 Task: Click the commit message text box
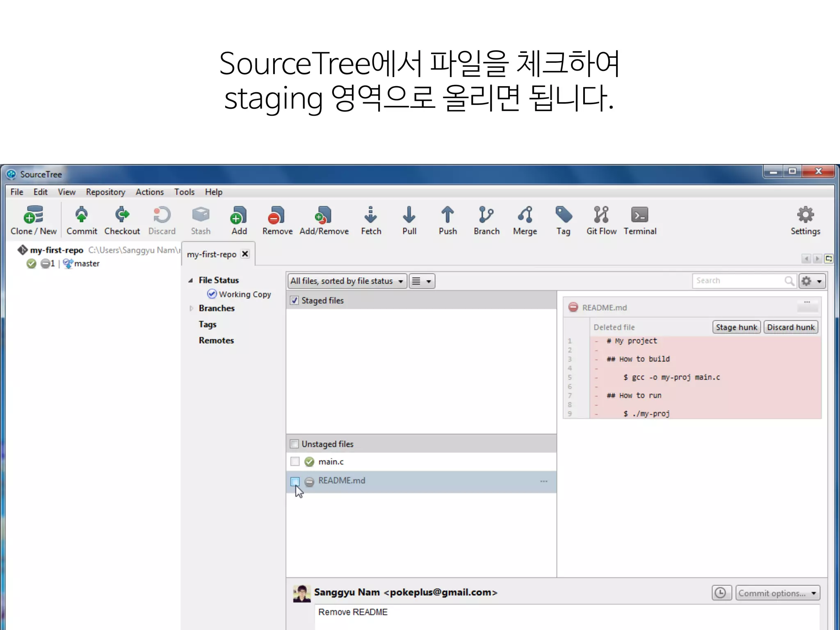567,617
